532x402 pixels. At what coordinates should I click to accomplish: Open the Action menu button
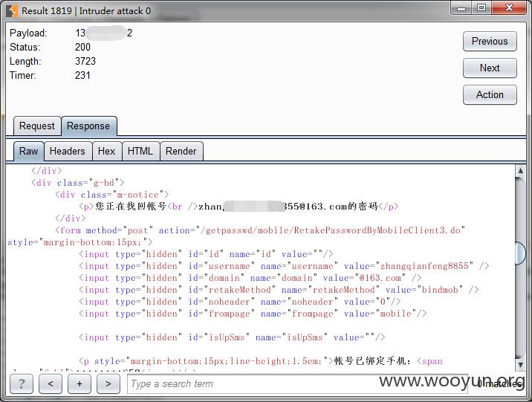(x=490, y=94)
